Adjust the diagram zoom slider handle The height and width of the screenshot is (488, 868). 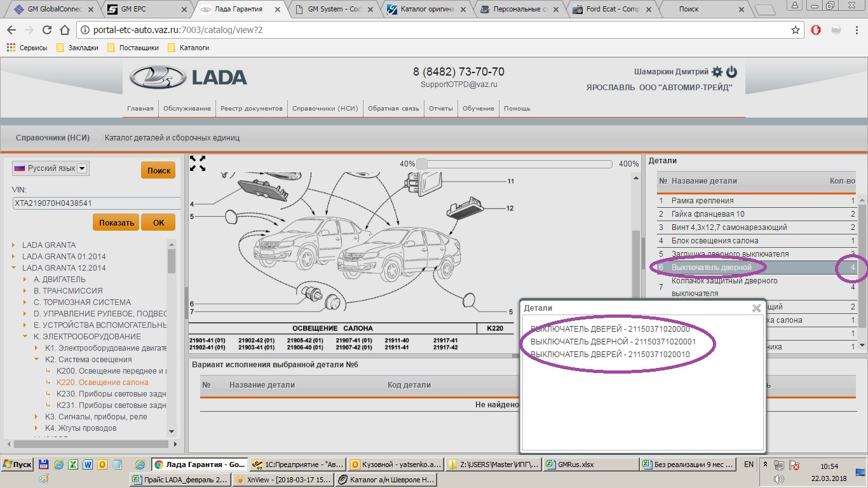(421, 164)
